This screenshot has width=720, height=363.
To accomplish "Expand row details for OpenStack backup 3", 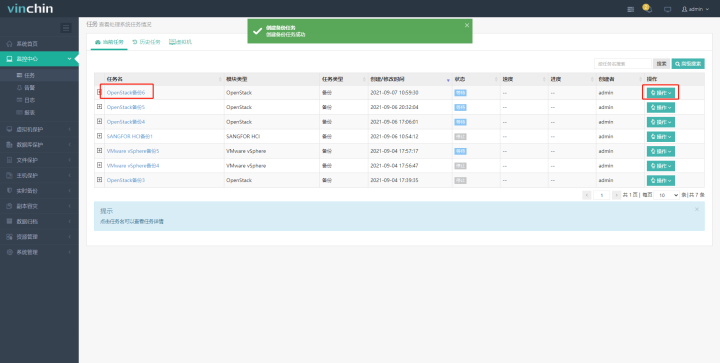I will [99, 180].
